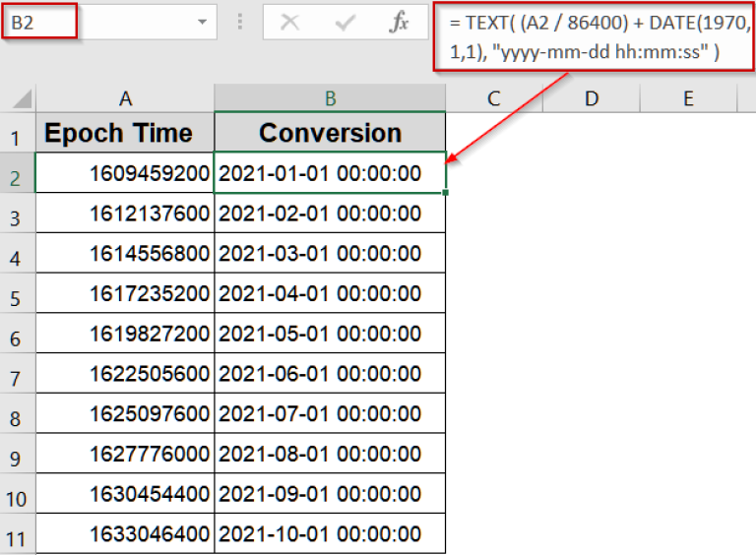Select cell '2021-03-01 00:00:00'
This screenshot has width=756, height=555.
click(331, 253)
